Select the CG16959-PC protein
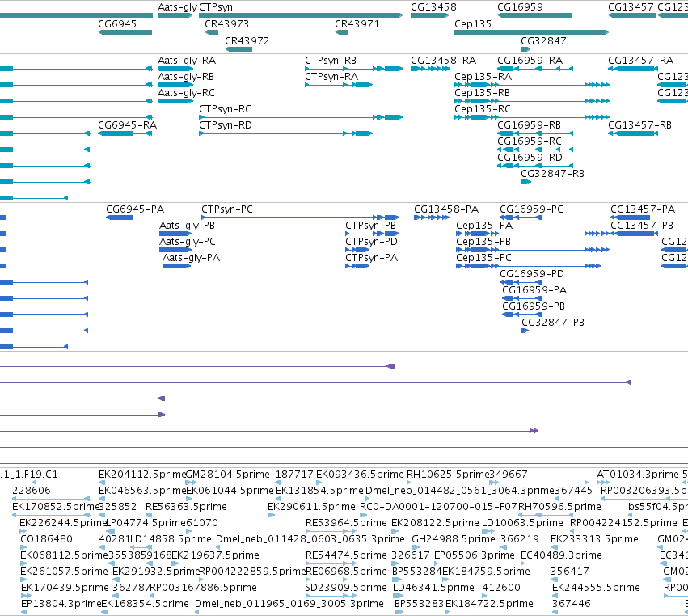The image size is (688, 616). click(521, 217)
